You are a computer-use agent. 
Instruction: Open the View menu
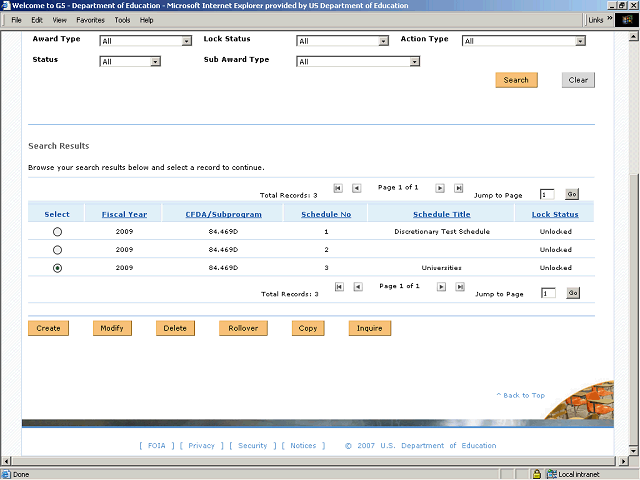(x=59, y=20)
